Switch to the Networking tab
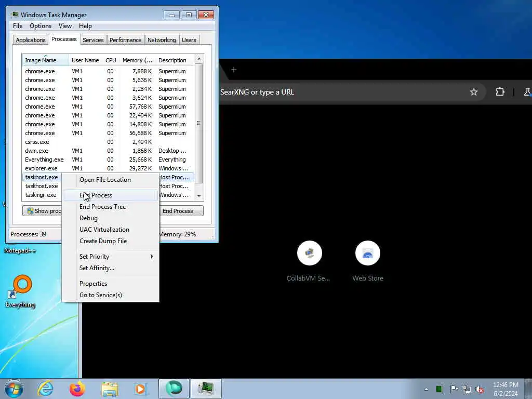 (x=162, y=40)
